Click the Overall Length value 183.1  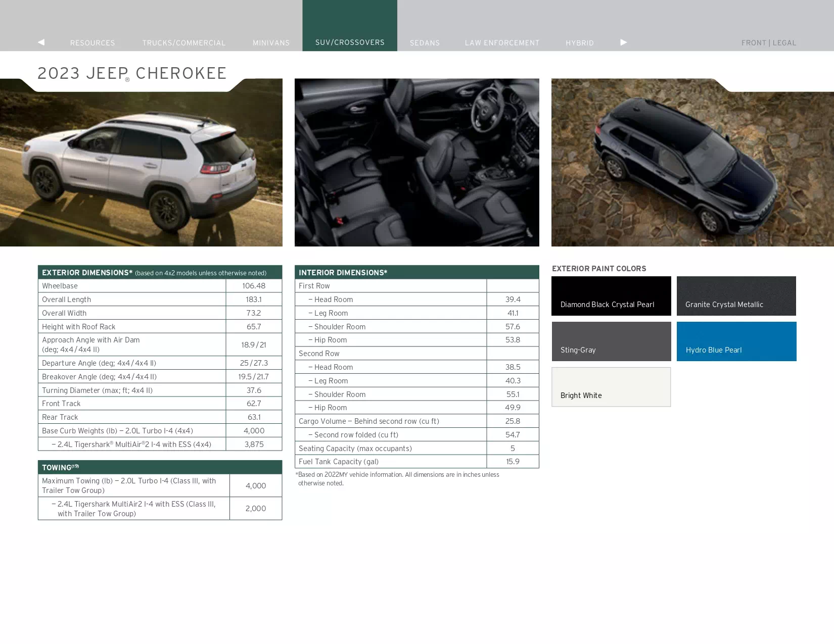click(254, 300)
